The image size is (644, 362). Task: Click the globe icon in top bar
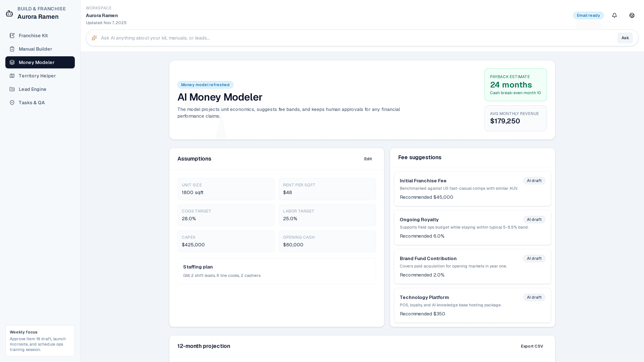[x=632, y=15]
